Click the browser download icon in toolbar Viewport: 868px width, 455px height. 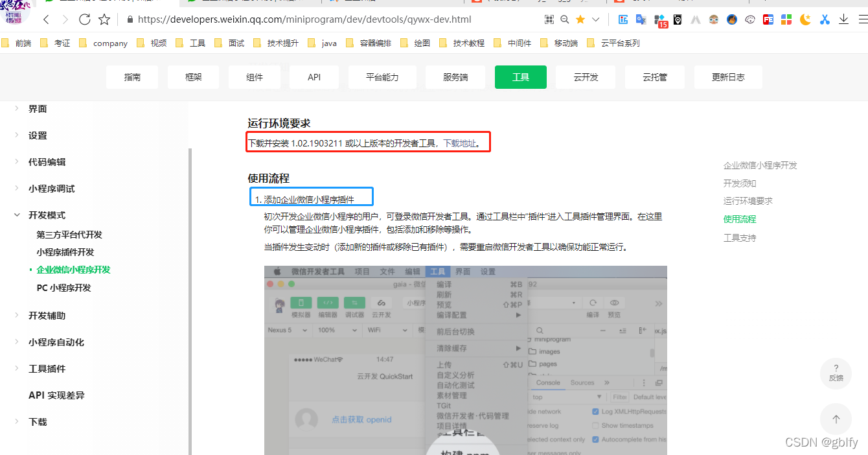tap(843, 19)
